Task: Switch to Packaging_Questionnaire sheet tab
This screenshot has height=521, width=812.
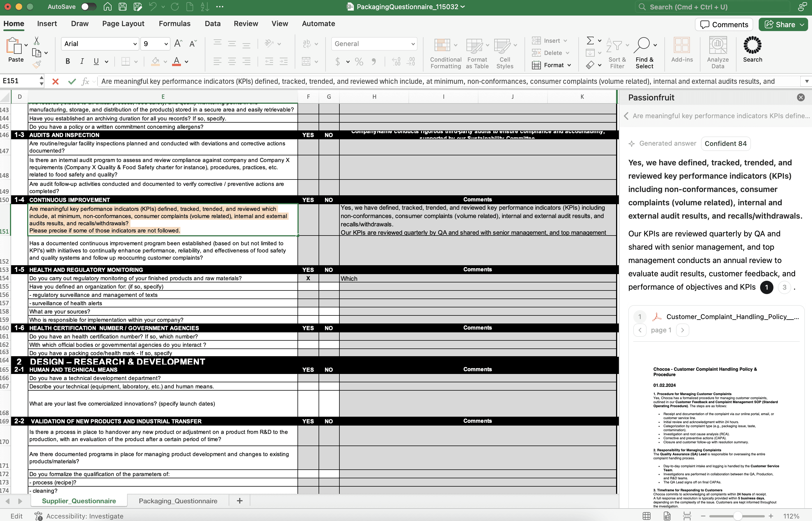Action: [178, 501]
